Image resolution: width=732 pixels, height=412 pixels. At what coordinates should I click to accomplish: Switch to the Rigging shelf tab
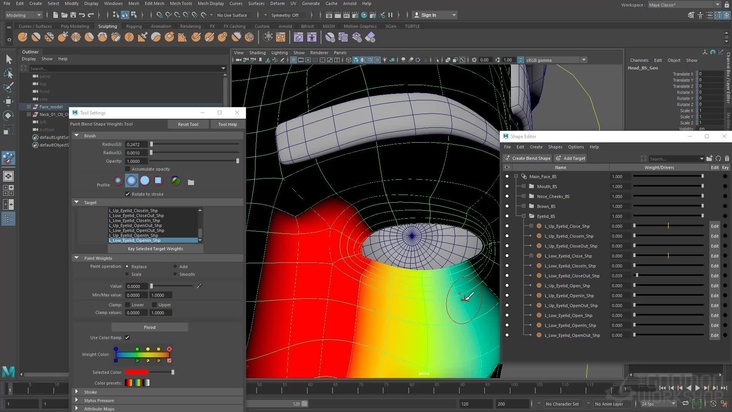pyautogui.click(x=134, y=27)
